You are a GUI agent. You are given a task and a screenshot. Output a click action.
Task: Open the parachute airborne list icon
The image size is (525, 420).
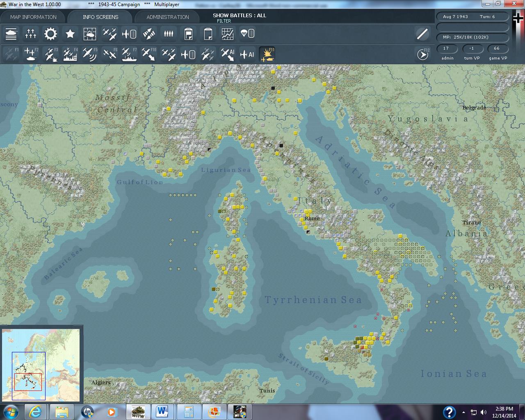[x=247, y=34]
